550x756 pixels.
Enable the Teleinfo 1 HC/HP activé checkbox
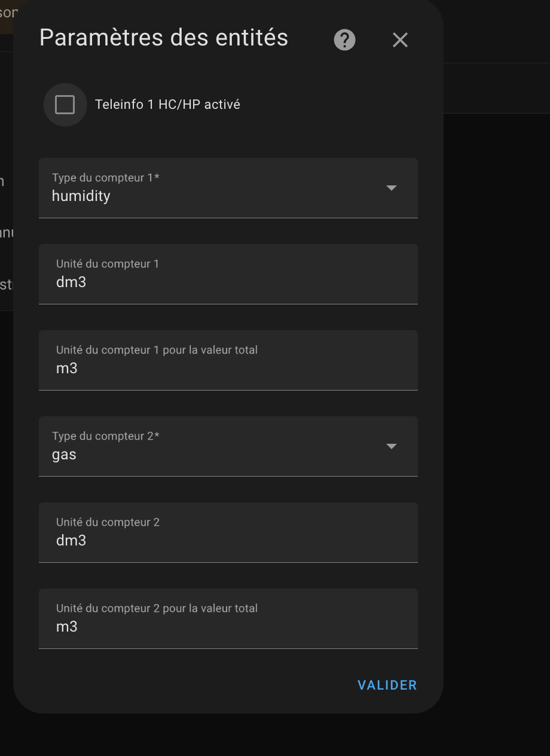tap(65, 105)
